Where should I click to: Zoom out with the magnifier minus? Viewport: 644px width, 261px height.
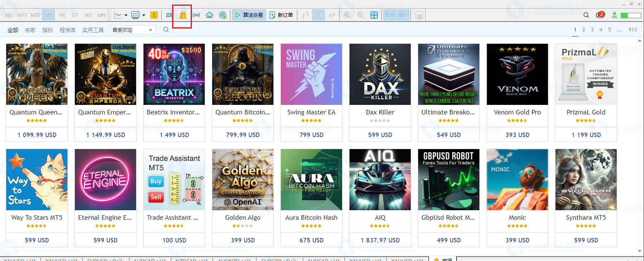tap(361, 15)
